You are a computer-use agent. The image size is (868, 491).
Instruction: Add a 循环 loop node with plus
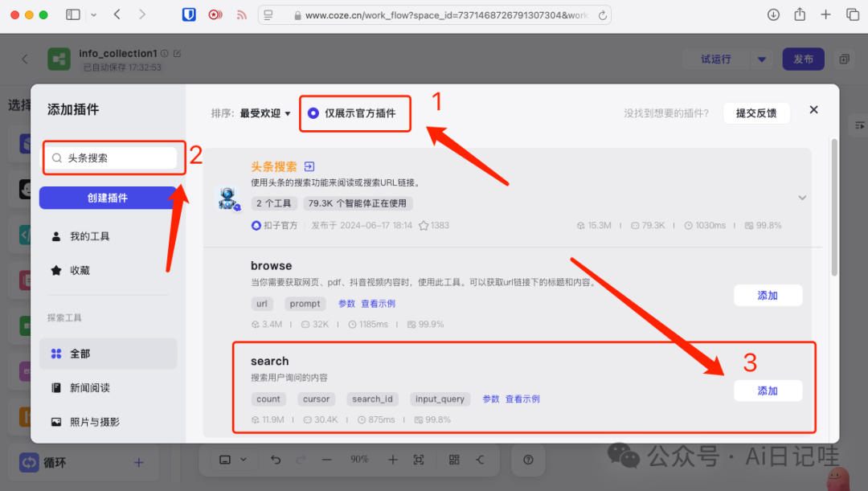click(x=139, y=462)
